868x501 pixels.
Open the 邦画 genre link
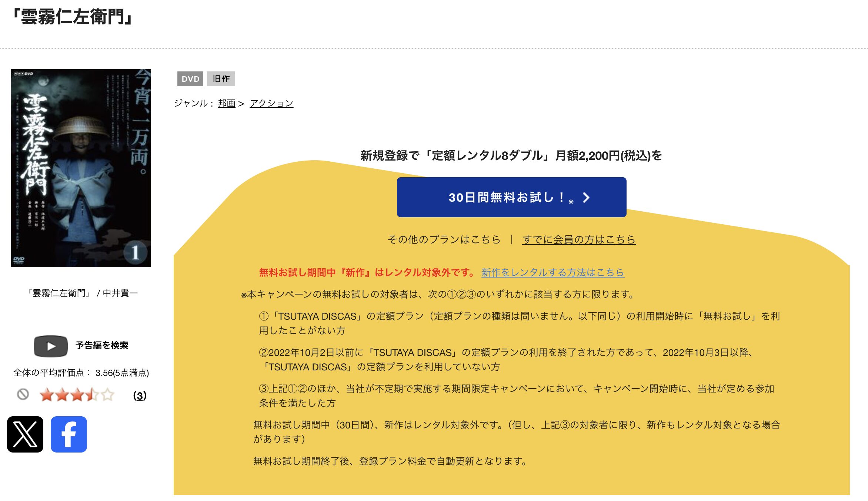[227, 103]
